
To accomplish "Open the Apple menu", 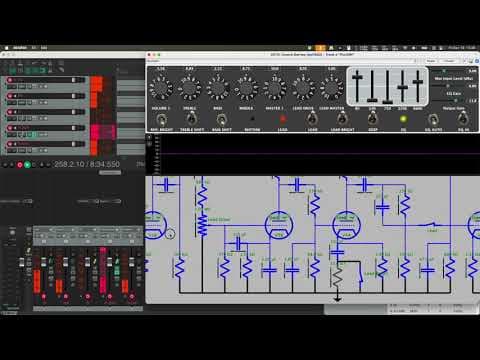I will click(x=6, y=48).
